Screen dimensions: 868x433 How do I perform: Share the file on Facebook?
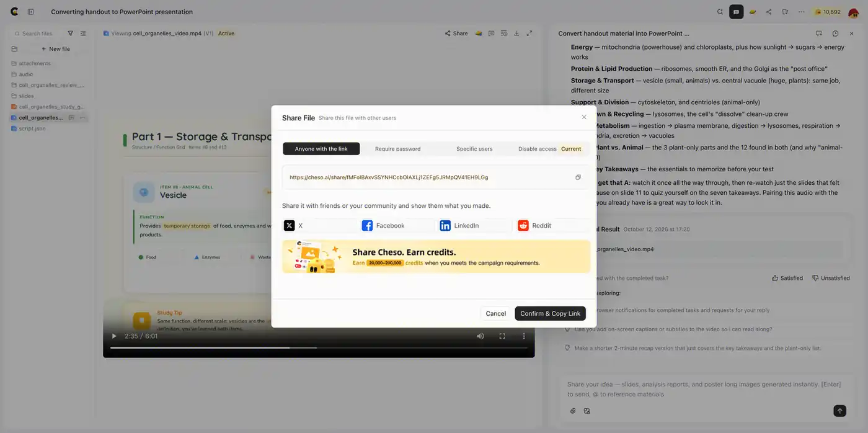pyautogui.click(x=398, y=226)
